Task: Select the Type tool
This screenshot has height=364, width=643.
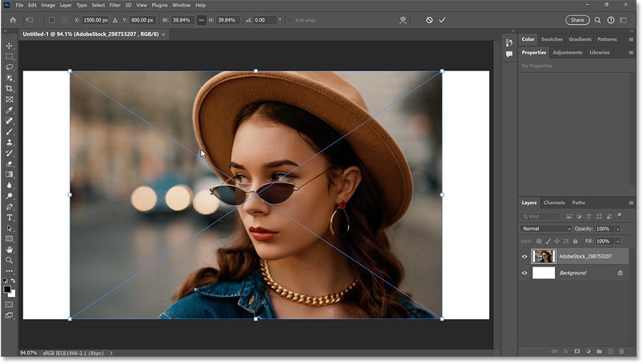Action: point(10,218)
